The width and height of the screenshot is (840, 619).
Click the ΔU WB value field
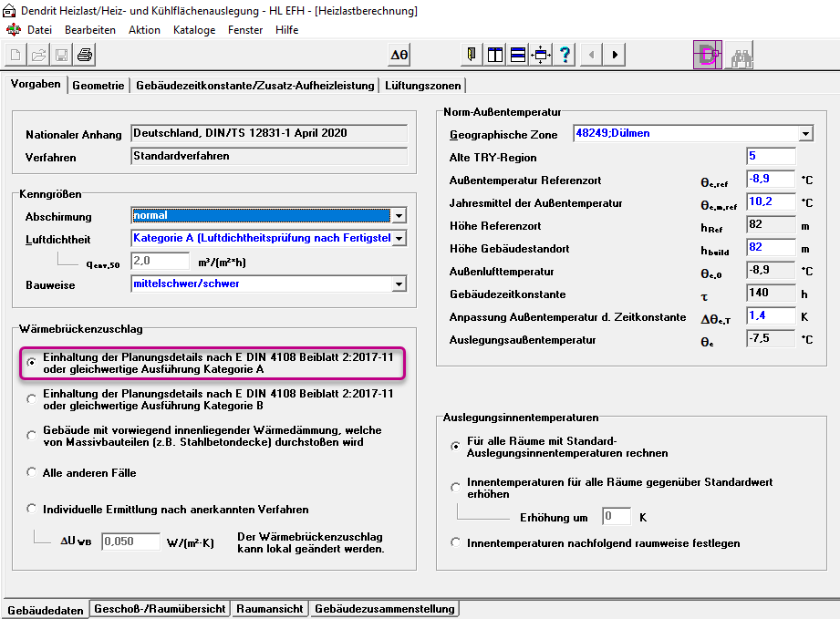(130, 542)
